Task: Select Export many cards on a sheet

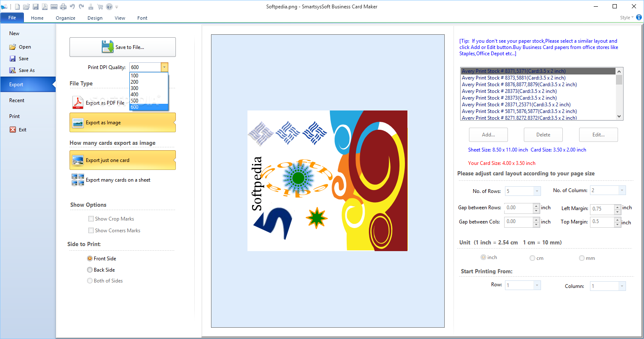Action: [123, 180]
